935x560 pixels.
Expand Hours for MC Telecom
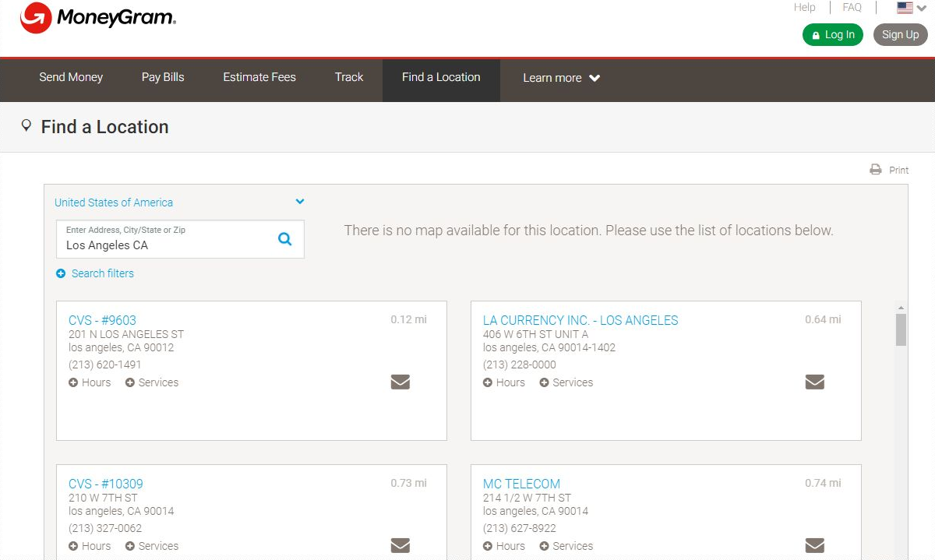(x=504, y=546)
